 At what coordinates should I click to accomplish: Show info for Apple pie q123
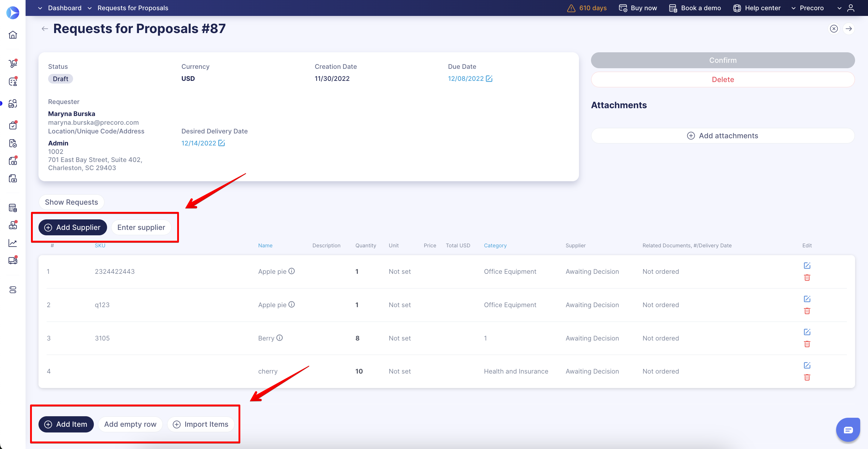pyautogui.click(x=291, y=304)
